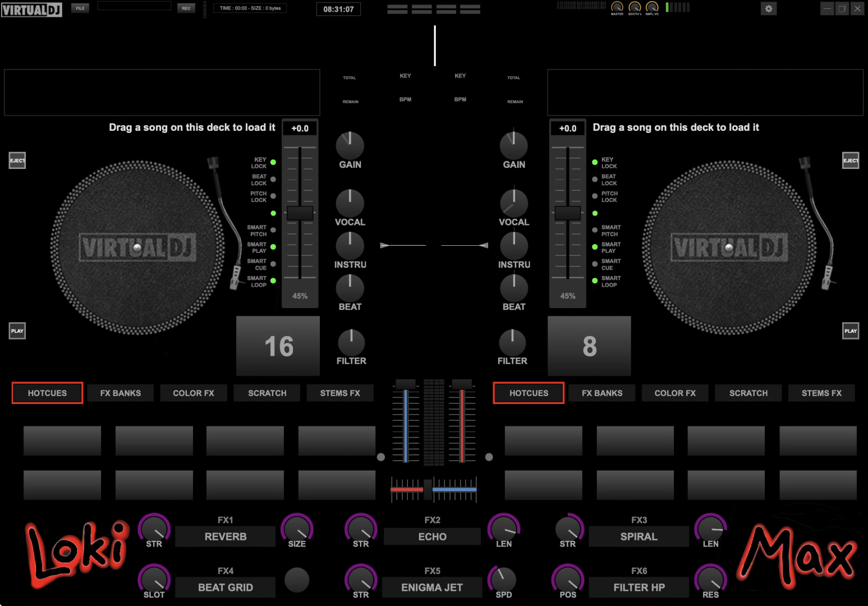Click the FX6 FILTER HP POS knob
The image size is (868, 606).
point(568,579)
